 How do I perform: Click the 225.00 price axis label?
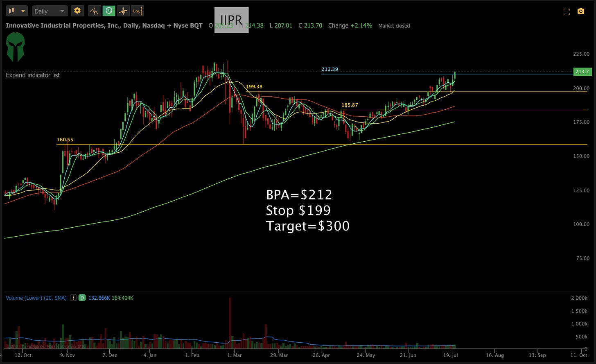click(582, 54)
